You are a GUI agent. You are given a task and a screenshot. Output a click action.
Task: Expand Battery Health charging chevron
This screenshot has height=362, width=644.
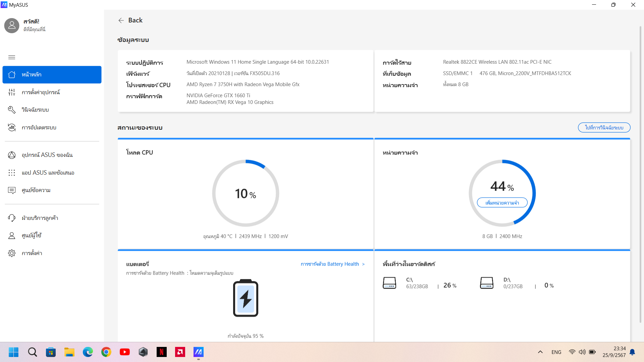point(363,264)
